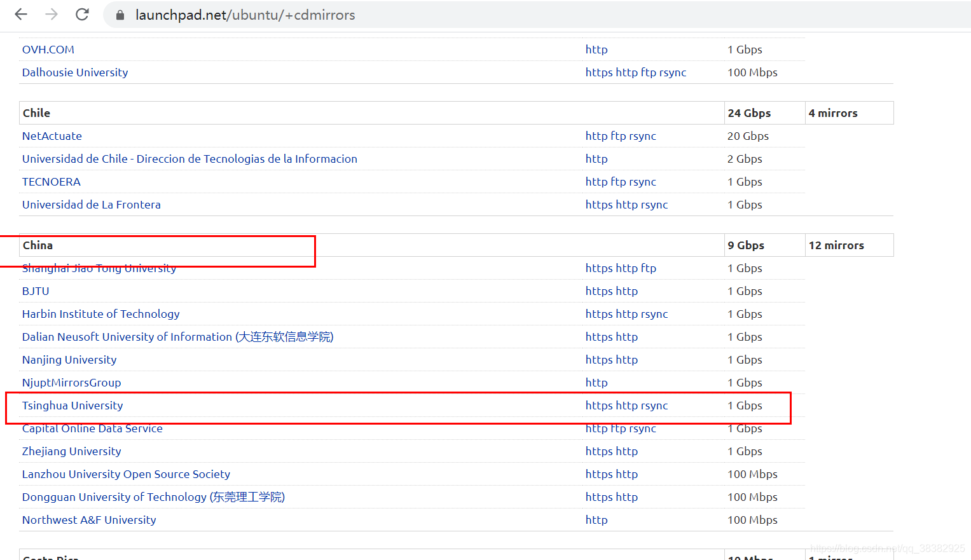Screen dimensions: 971x560
Task: Click the http link for Lanzhou University
Action: pos(626,474)
